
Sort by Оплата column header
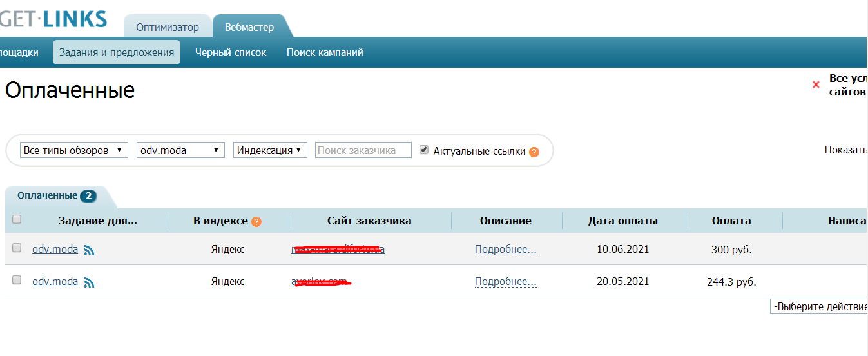(x=731, y=221)
